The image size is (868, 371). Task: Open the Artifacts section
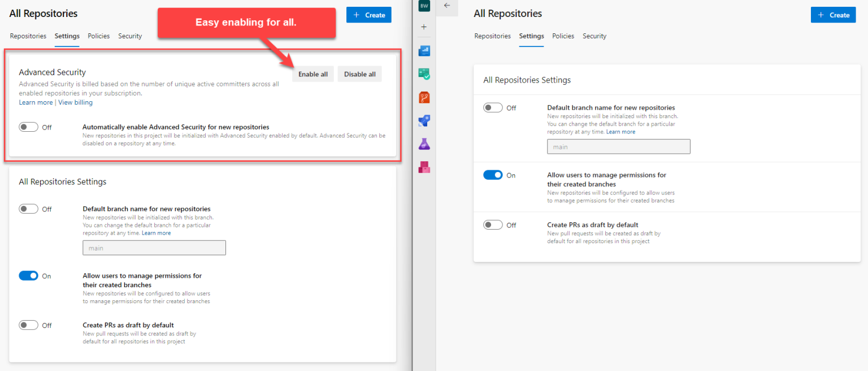point(424,166)
